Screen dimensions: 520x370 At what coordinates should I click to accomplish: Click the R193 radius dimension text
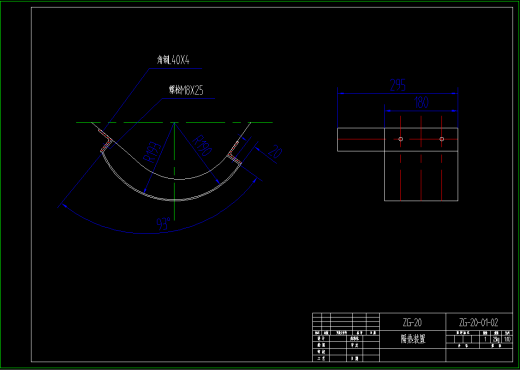(152, 152)
